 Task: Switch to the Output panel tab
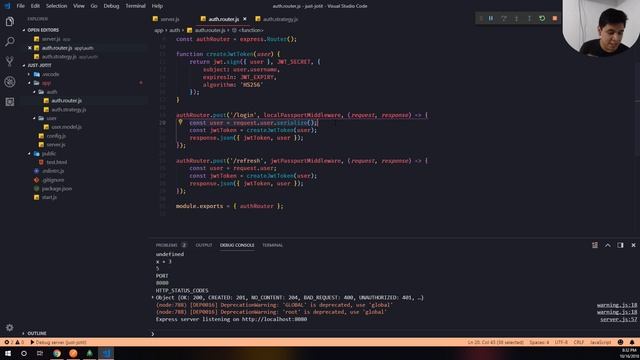pyautogui.click(x=204, y=245)
